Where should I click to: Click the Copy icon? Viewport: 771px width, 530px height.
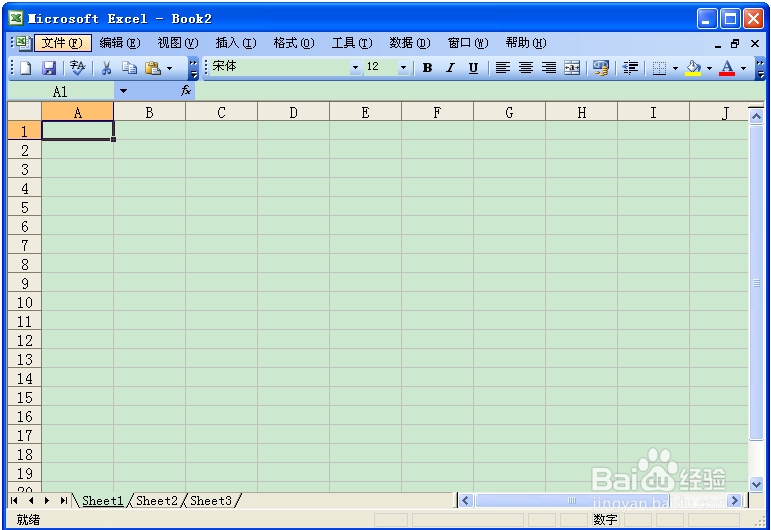[129, 68]
